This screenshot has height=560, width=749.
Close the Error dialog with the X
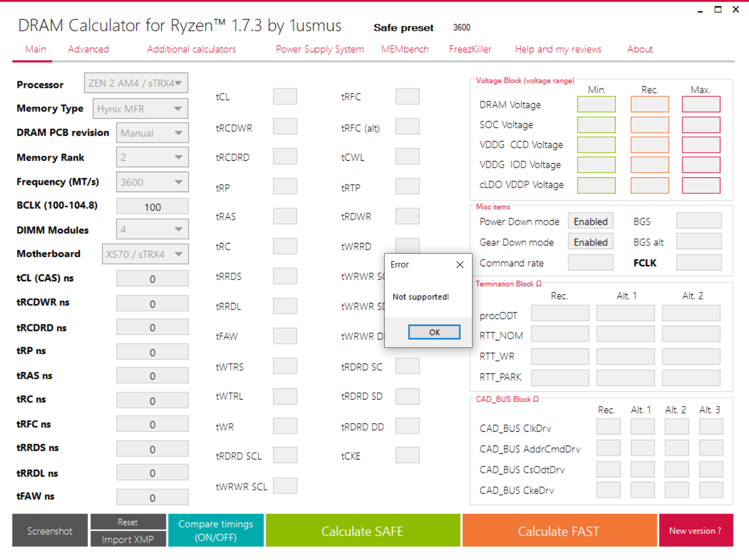point(460,265)
